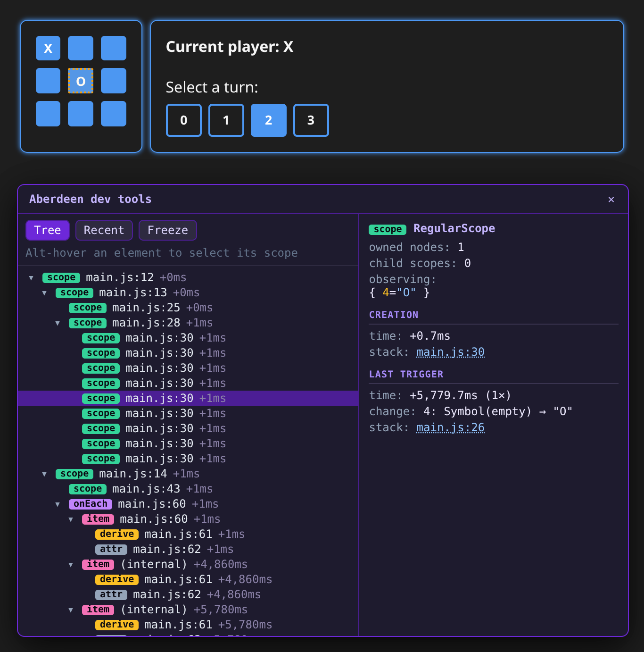The width and height of the screenshot is (644, 652).
Task: Click the scope badge beside RegularScope
Action: (x=388, y=229)
